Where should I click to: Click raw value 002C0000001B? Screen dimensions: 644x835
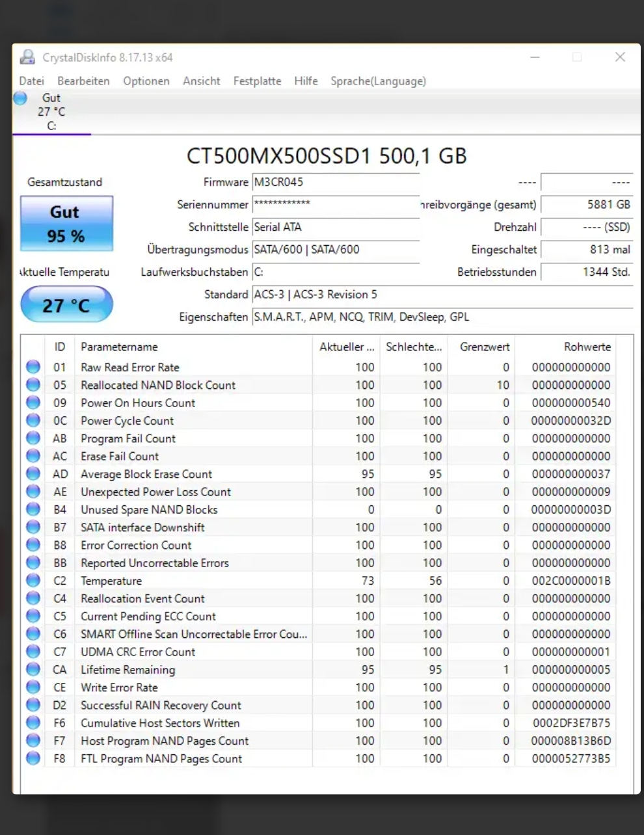tap(571, 581)
